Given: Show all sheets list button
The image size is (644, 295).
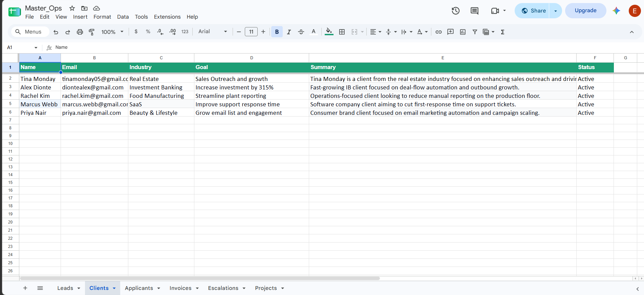Looking at the screenshot, I should [x=40, y=288].
